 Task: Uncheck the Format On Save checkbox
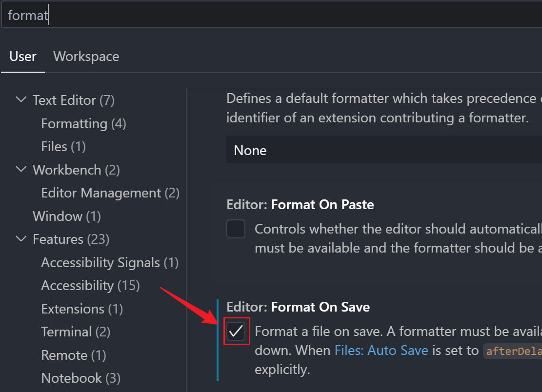tap(236, 332)
